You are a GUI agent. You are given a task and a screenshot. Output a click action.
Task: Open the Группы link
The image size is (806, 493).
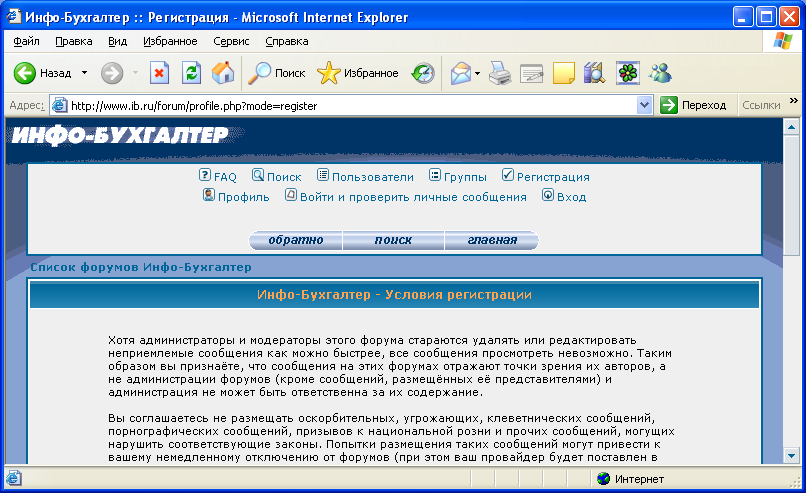(x=465, y=177)
